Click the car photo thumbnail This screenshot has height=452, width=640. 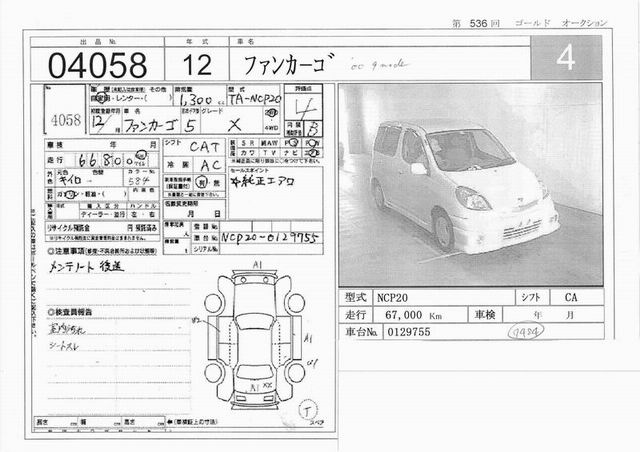pyautogui.click(x=471, y=185)
